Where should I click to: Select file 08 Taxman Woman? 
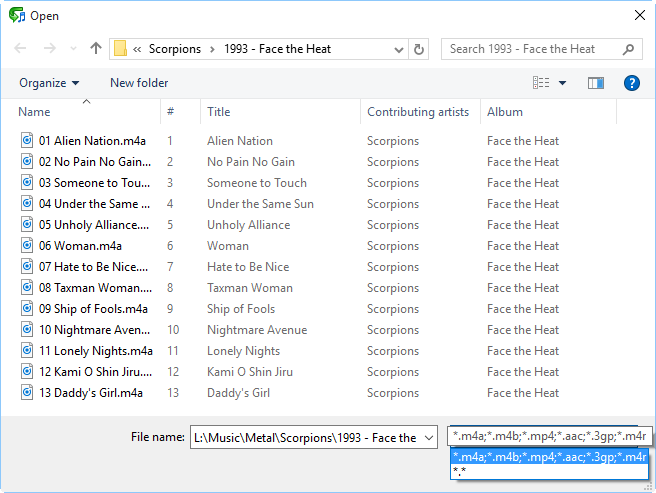[95, 288]
